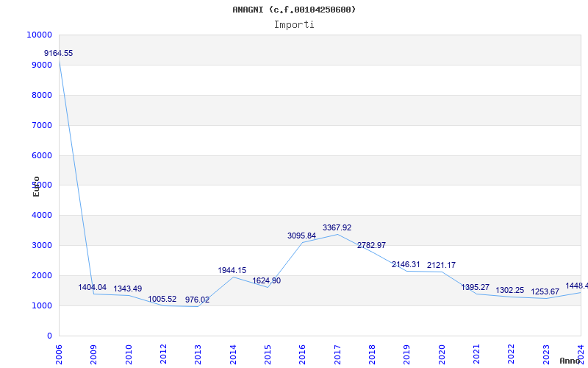Click the 2009 x-axis year label
This screenshot has height=368, width=588.
tap(94, 354)
